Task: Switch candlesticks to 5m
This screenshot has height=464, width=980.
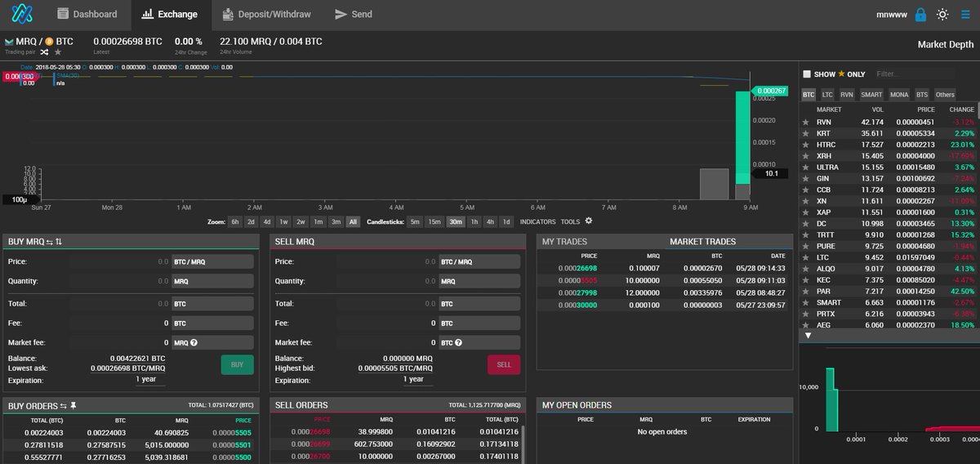Action: 415,221
